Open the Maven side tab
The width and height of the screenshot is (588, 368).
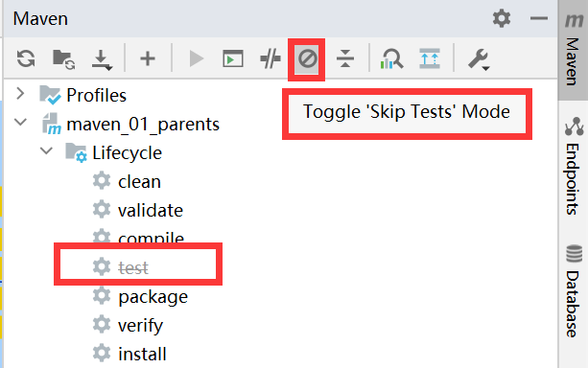[573, 50]
